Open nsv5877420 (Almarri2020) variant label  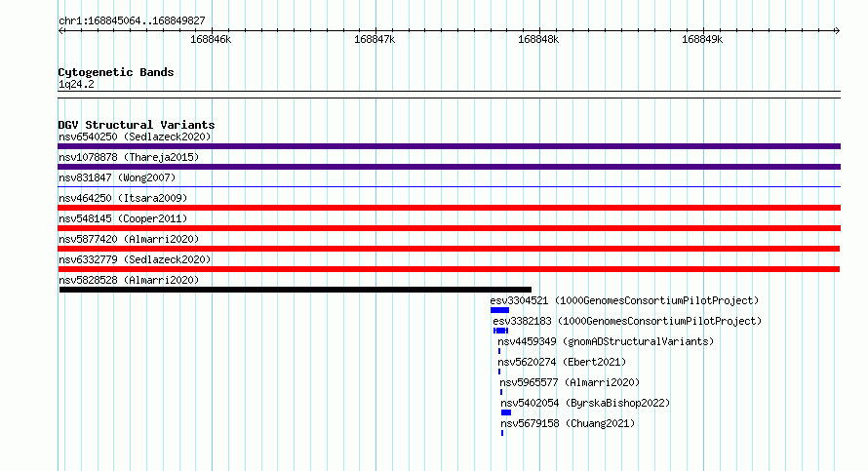(x=129, y=239)
